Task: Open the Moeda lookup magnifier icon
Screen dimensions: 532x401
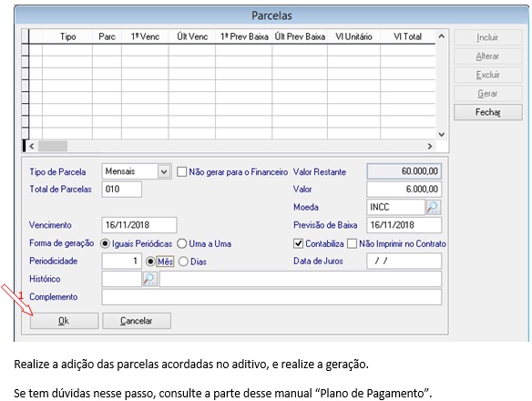Action: [x=434, y=207]
